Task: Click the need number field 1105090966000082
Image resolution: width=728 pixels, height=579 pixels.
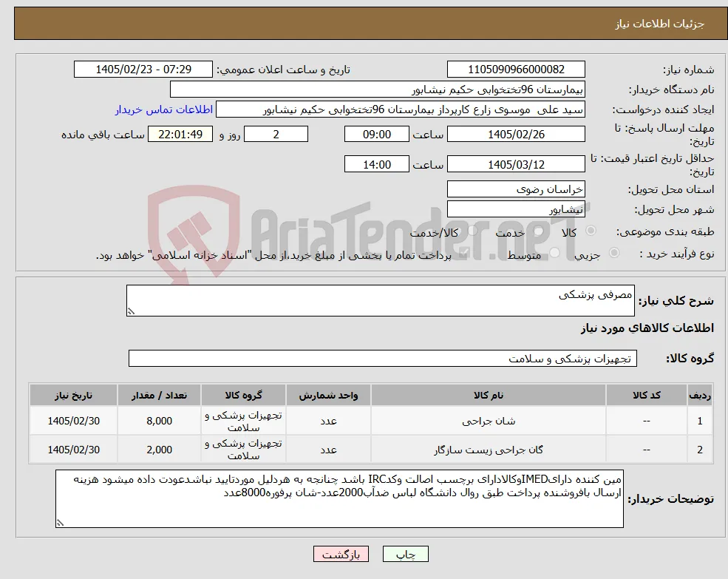Action: pos(516,70)
